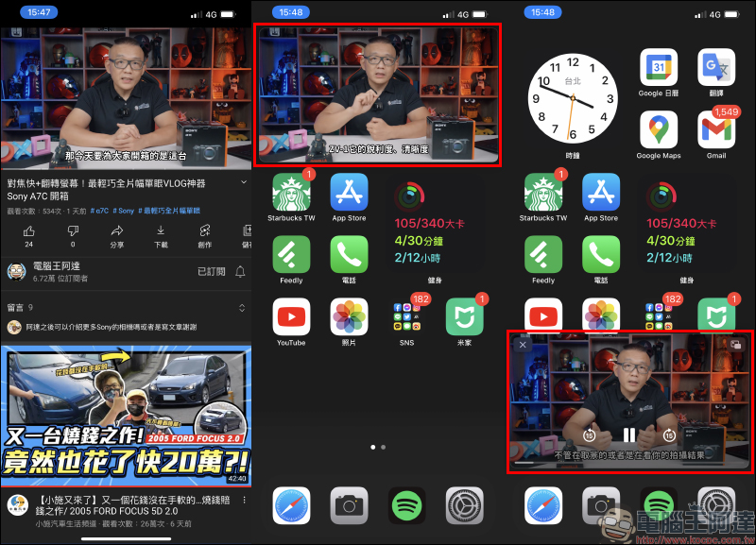The image size is (756, 545).
Task: Open Google 日曆 calendar app
Action: (659, 67)
